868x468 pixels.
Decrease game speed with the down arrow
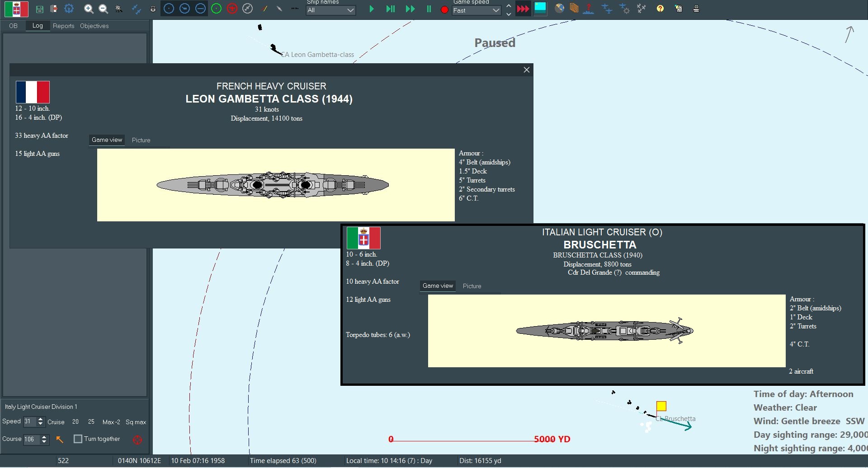[509, 14]
